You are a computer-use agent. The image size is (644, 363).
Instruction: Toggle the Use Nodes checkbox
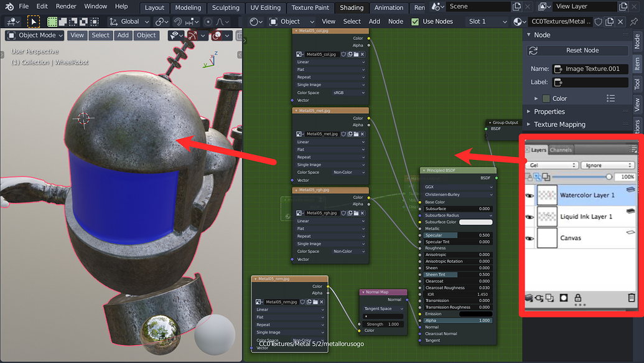(415, 21)
